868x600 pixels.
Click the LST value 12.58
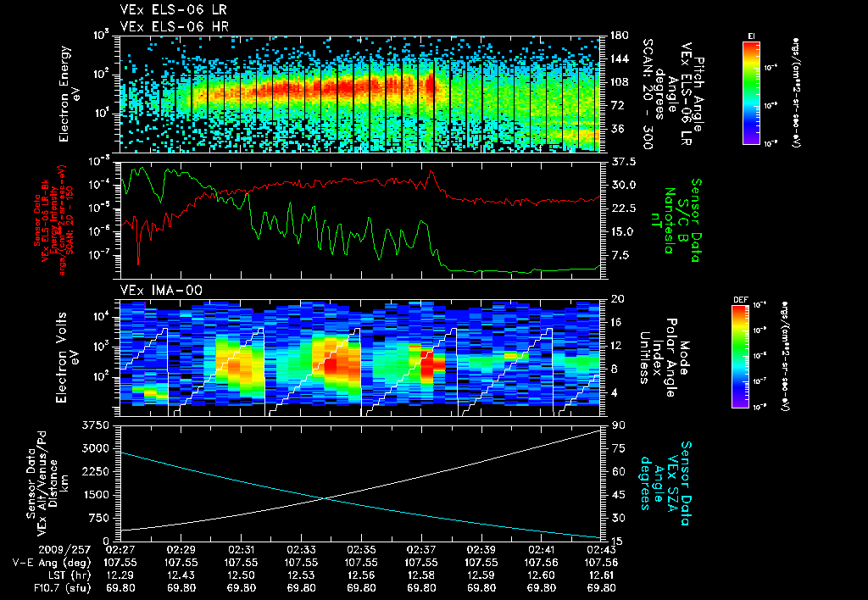(x=421, y=575)
